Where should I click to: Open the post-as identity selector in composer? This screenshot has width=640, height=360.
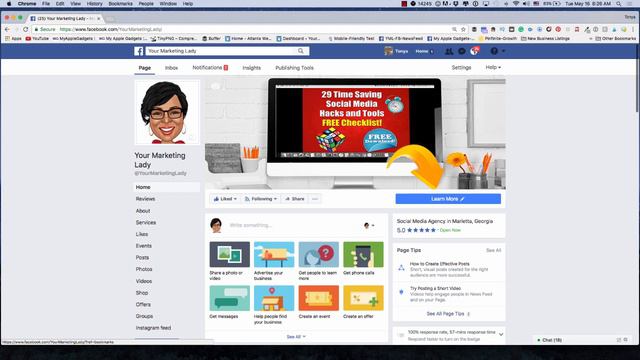[369, 225]
